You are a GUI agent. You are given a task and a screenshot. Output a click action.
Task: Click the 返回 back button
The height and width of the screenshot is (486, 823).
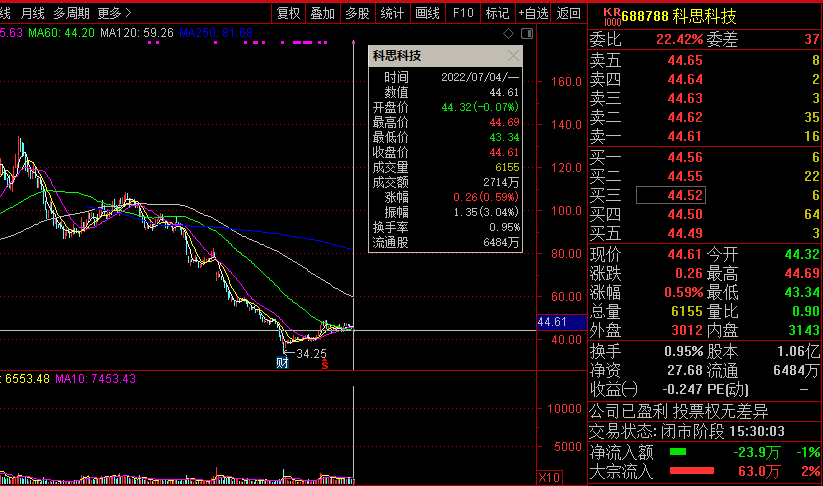(569, 13)
